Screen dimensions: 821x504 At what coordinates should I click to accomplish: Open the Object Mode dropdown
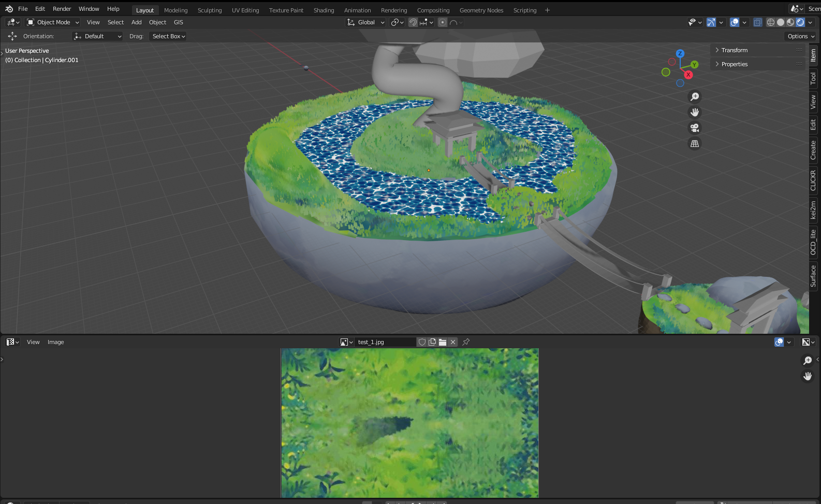pyautogui.click(x=53, y=22)
